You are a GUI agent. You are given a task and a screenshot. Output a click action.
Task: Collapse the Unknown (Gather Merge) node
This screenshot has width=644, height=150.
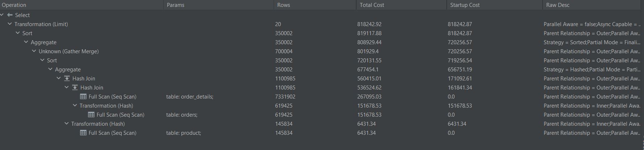34,51
